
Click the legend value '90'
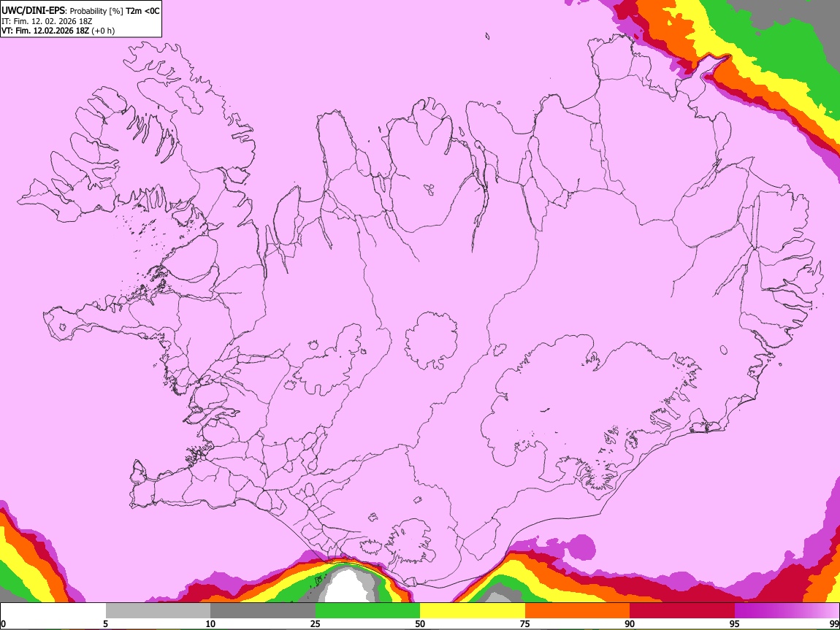point(630,623)
